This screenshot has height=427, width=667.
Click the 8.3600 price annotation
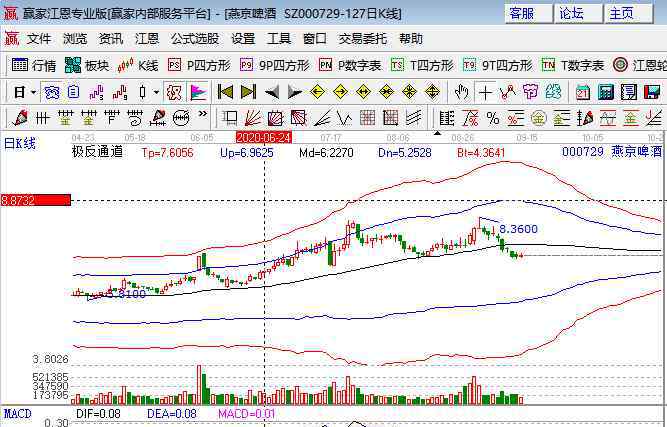coord(518,229)
